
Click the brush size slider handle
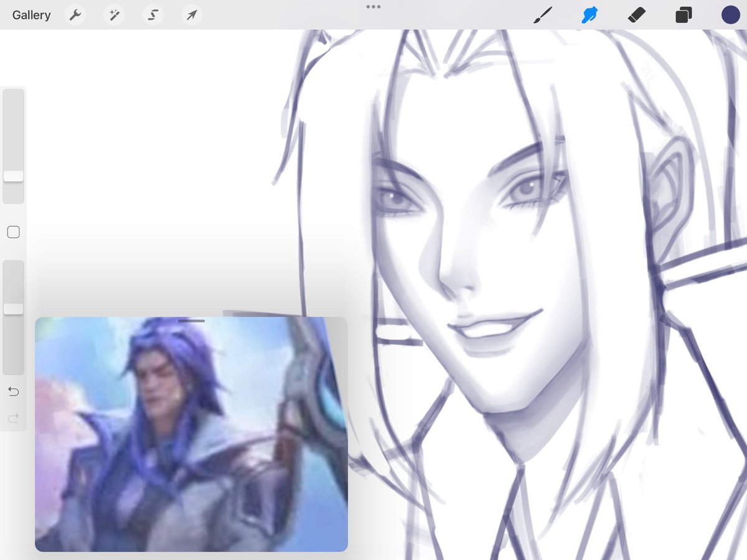pyautogui.click(x=13, y=176)
